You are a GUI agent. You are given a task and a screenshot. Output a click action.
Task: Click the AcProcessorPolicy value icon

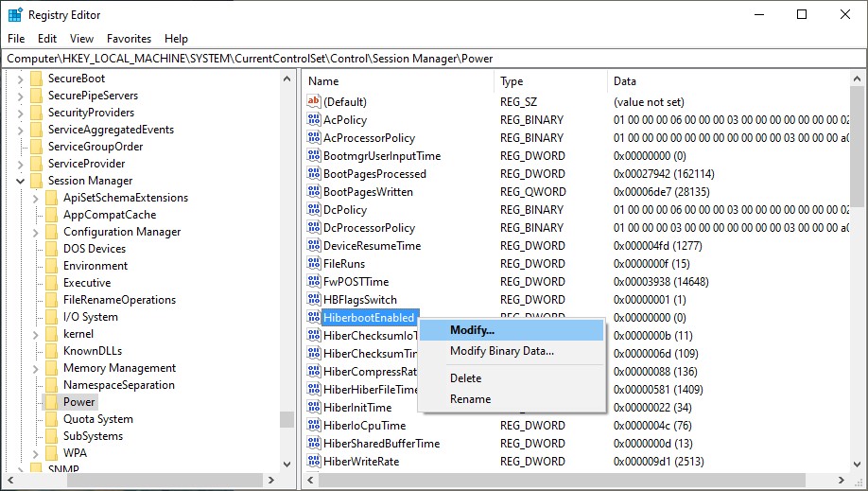[x=314, y=137]
